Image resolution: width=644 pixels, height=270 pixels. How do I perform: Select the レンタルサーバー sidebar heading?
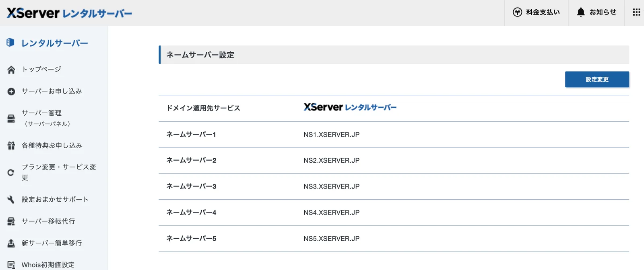[x=55, y=43]
